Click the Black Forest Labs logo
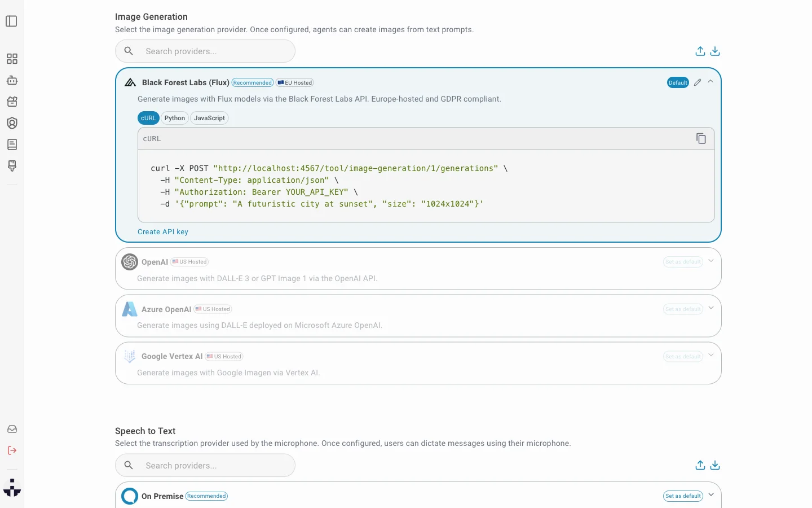812x508 pixels. [130, 82]
